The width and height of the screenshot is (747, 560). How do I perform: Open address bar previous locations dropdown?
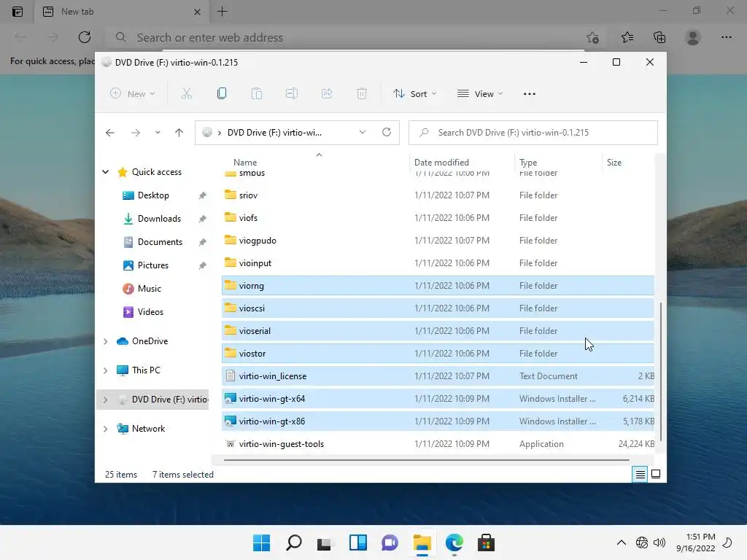363,133
